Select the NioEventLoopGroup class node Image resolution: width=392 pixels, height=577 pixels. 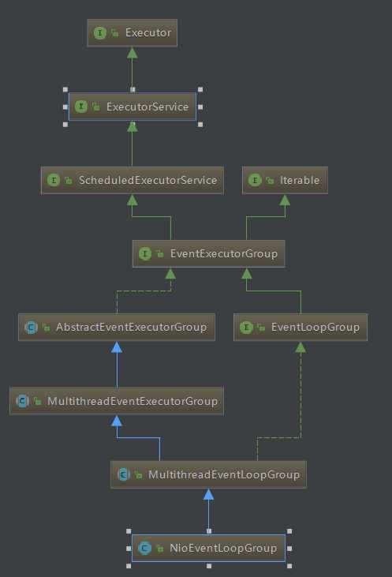pos(208,548)
